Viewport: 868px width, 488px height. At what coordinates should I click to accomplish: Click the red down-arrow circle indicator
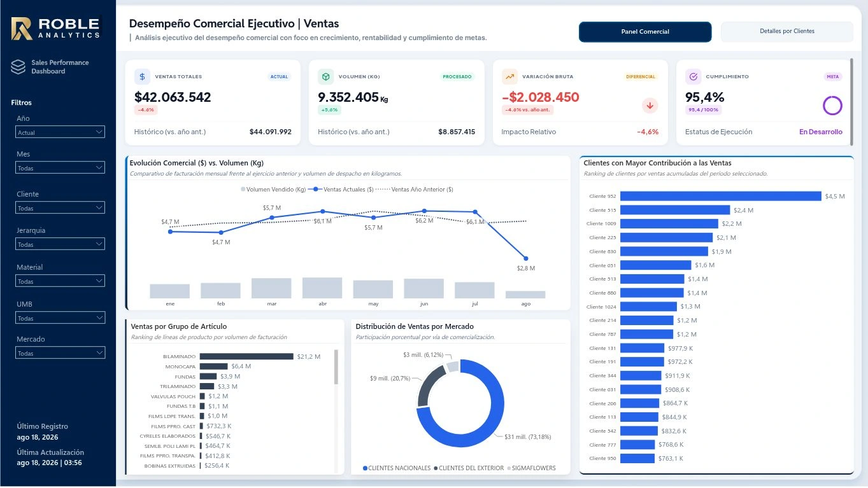coord(650,106)
